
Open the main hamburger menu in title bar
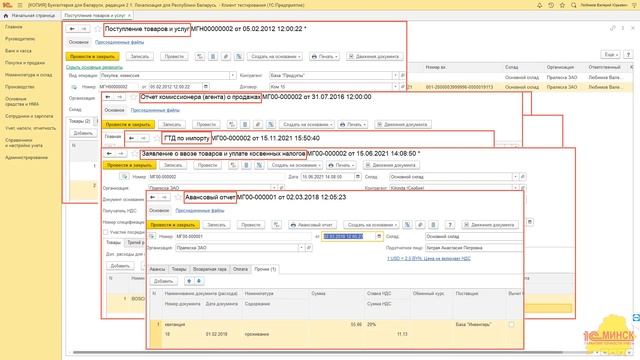[x=20, y=5]
